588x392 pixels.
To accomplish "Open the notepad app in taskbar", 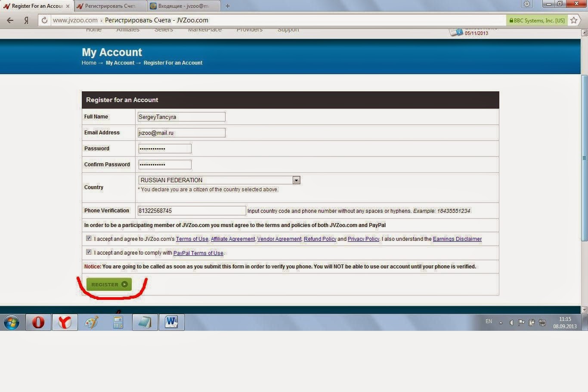I will point(145,322).
